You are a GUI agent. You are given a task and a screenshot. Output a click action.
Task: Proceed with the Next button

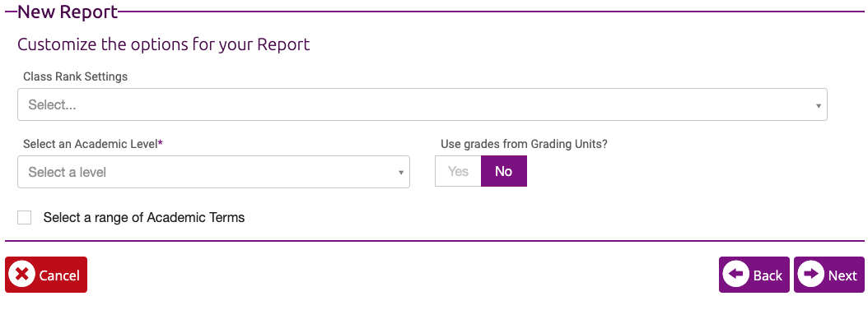[x=829, y=275]
